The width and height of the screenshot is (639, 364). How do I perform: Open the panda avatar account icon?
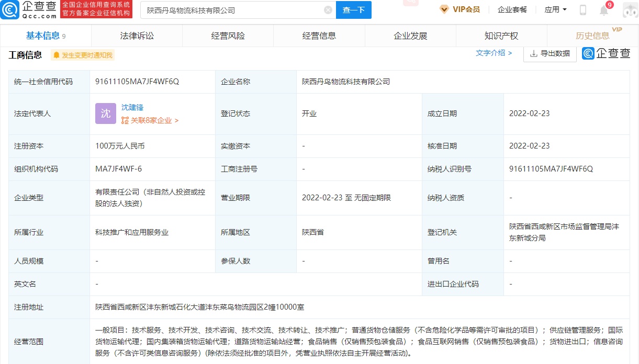pos(630,9)
